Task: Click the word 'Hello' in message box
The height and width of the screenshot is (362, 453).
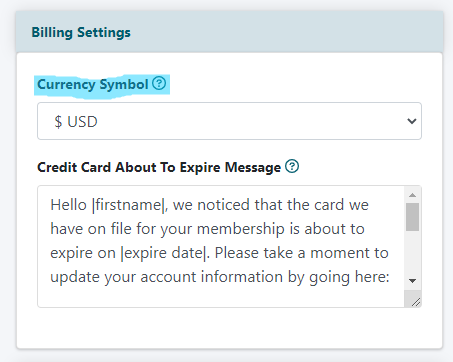Action: (x=68, y=205)
